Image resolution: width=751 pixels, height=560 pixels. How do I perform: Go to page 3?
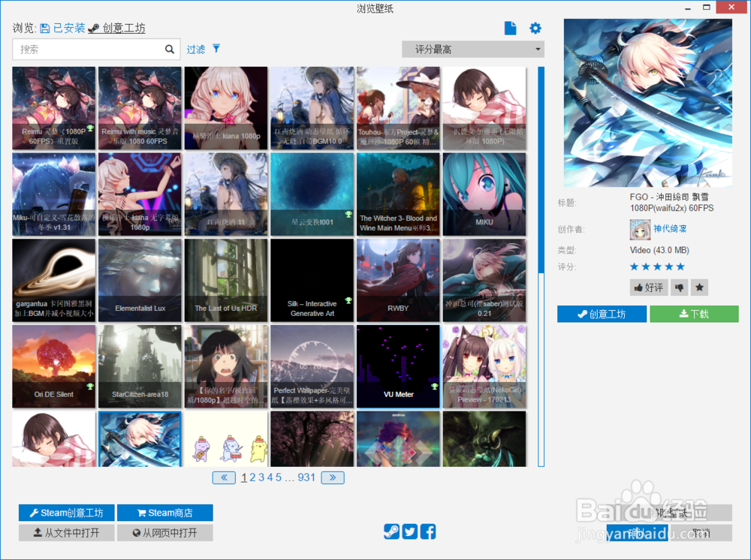click(261, 477)
